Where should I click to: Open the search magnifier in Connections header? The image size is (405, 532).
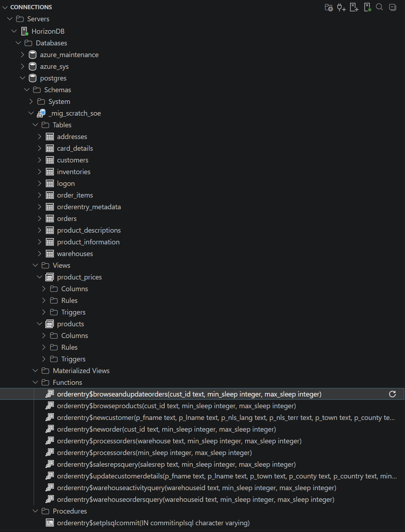coord(379,7)
